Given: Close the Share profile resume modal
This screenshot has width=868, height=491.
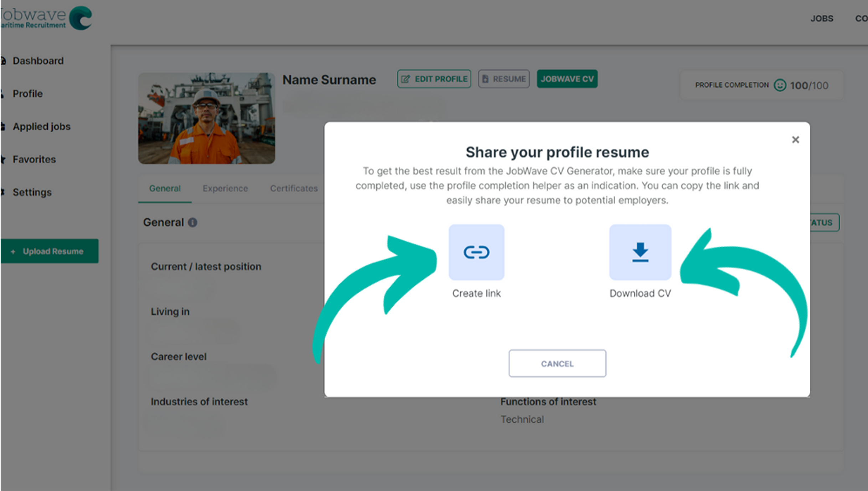Looking at the screenshot, I should (x=795, y=140).
